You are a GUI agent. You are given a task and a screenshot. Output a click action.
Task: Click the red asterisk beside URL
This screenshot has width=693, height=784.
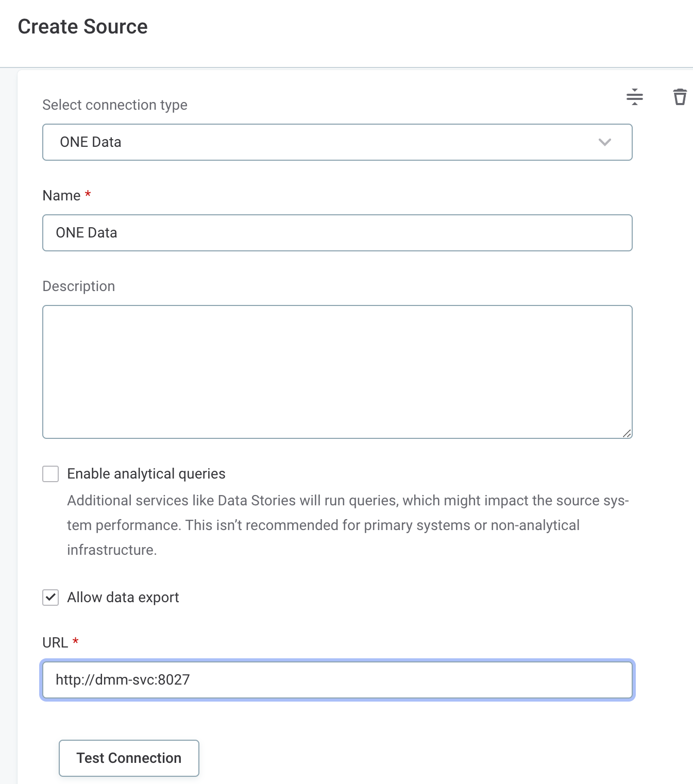point(76,641)
